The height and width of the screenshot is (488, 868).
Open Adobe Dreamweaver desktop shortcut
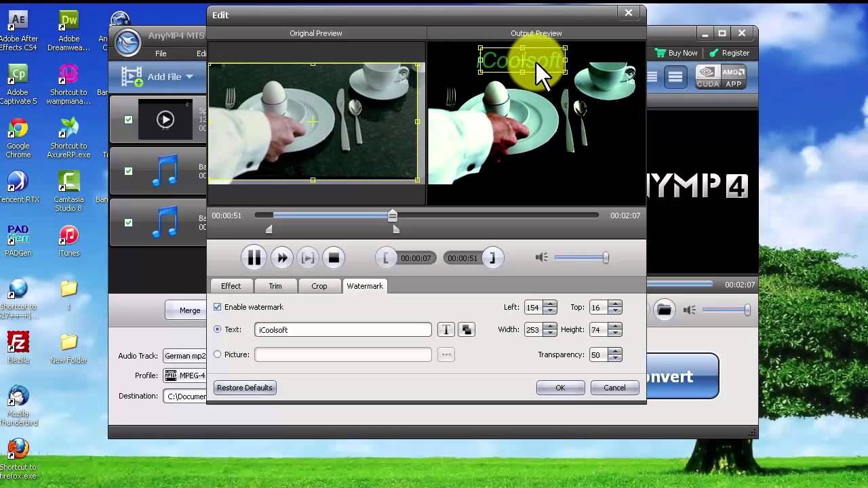click(68, 30)
